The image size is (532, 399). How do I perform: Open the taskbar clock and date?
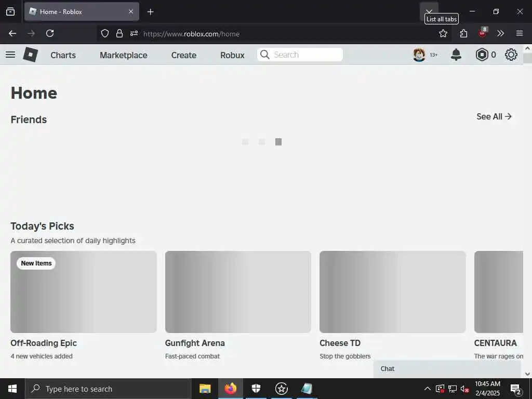[x=487, y=389]
